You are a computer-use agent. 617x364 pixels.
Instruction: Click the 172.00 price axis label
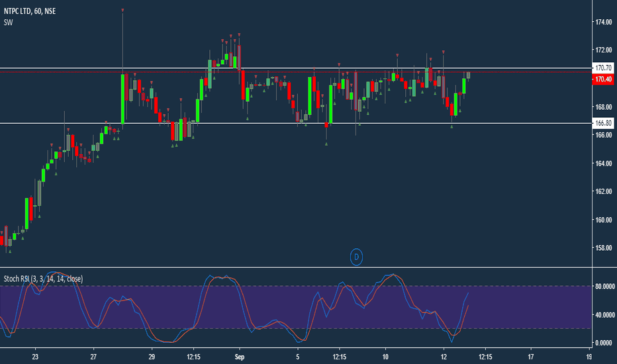(603, 50)
